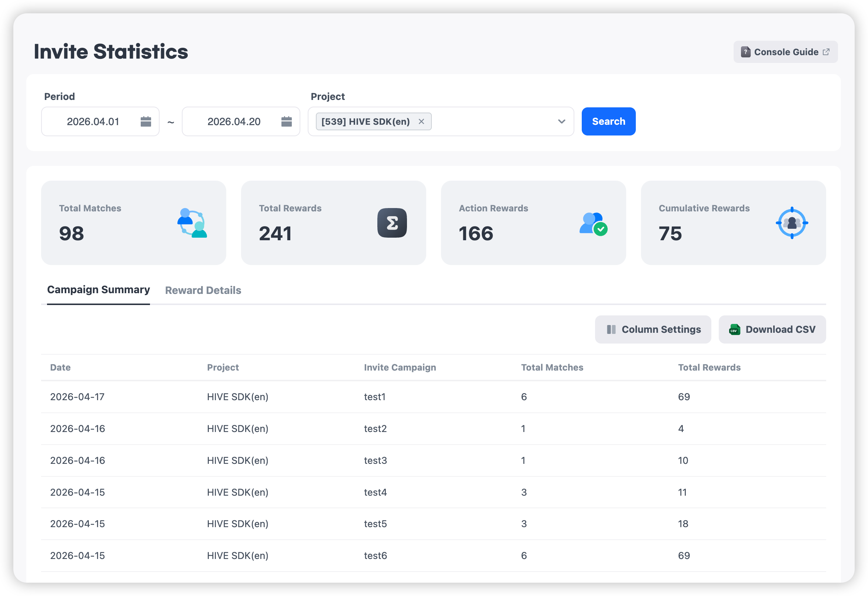868x596 pixels.
Task: Click the Total Rewards sigma icon
Action: click(392, 223)
